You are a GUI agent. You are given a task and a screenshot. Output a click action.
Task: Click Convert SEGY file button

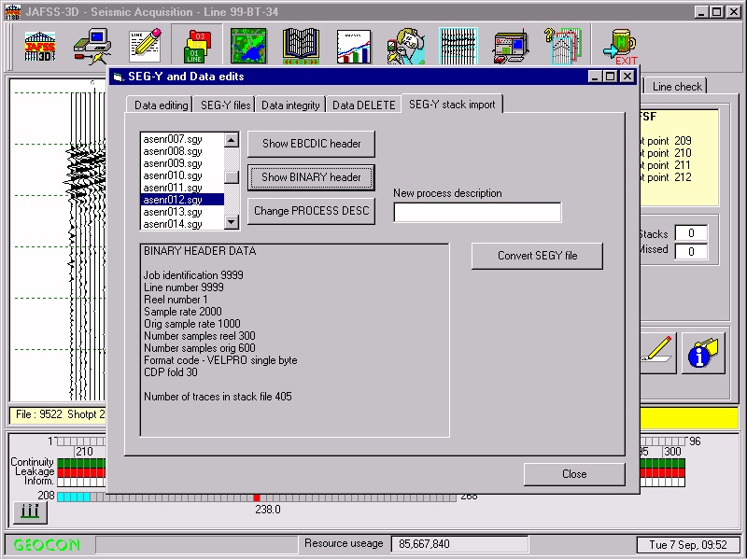[537, 256]
